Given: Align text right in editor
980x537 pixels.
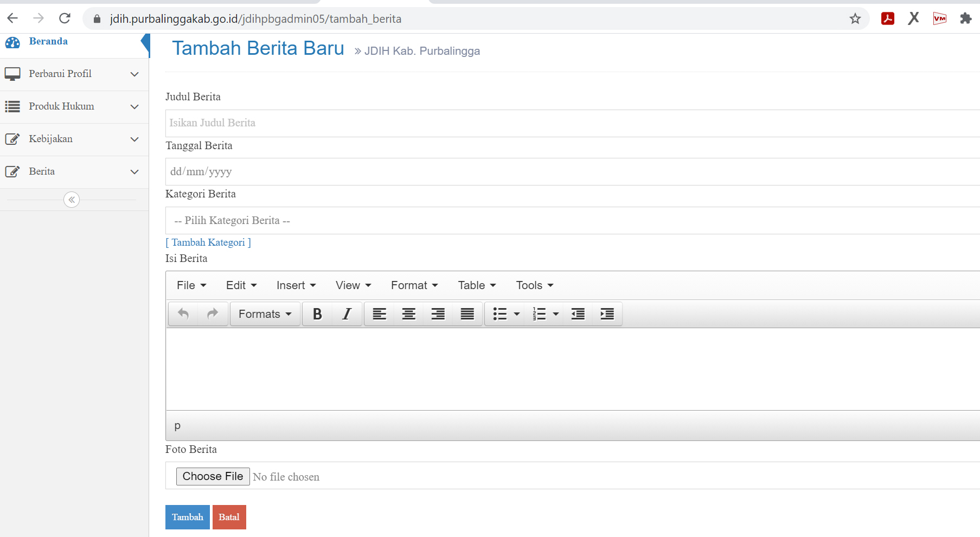Looking at the screenshot, I should pyautogui.click(x=438, y=314).
